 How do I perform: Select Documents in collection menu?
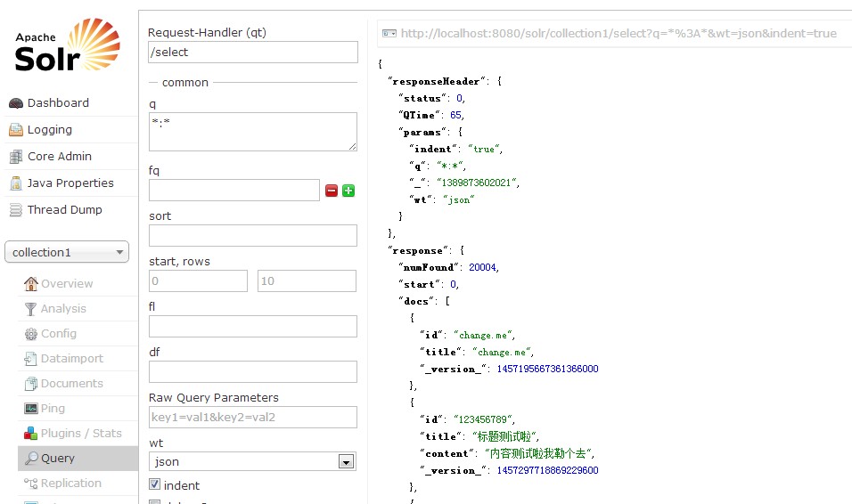point(72,384)
